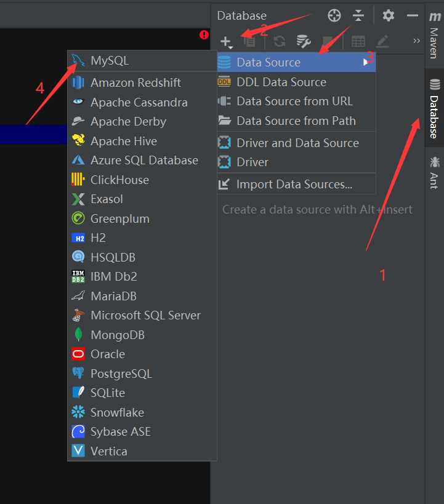Open the Maven side tab

tap(434, 35)
